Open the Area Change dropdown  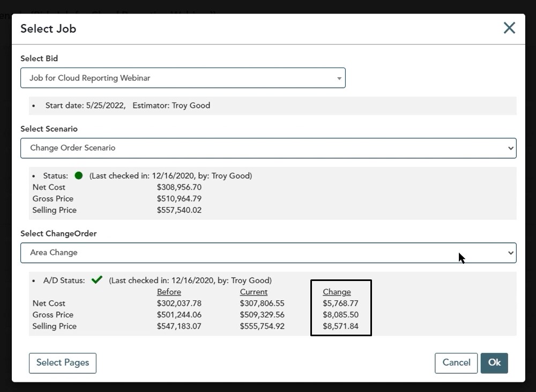coord(268,253)
